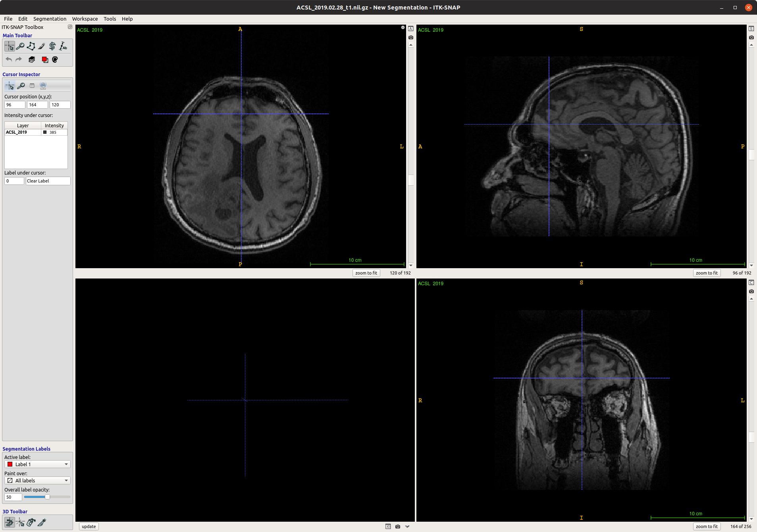757x532 pixels.
Task: Open the Segmentation menu
Action: [x=49, y=19]
